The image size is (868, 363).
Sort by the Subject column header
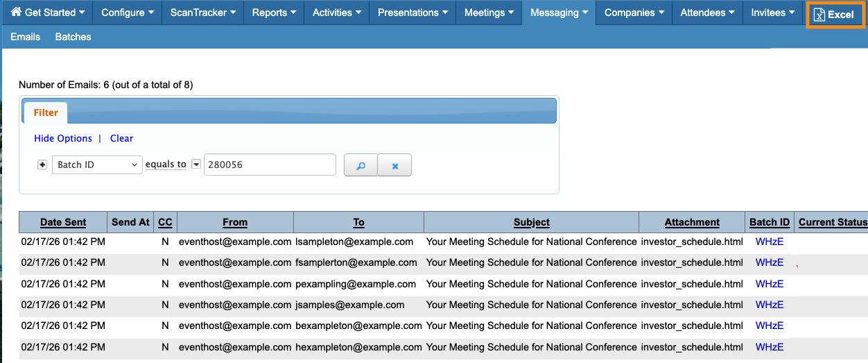click(531, 222)
